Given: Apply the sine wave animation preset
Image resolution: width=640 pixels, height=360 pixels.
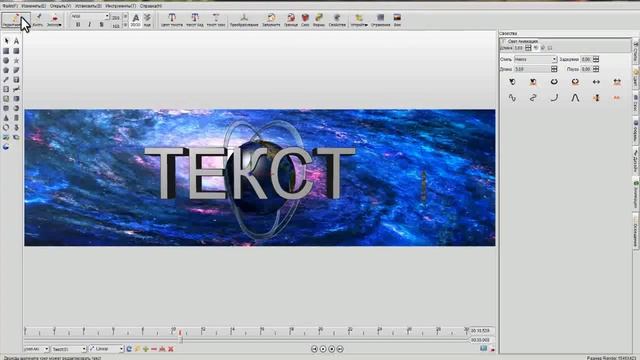Looking at the screenshot, I should (512, 98).
